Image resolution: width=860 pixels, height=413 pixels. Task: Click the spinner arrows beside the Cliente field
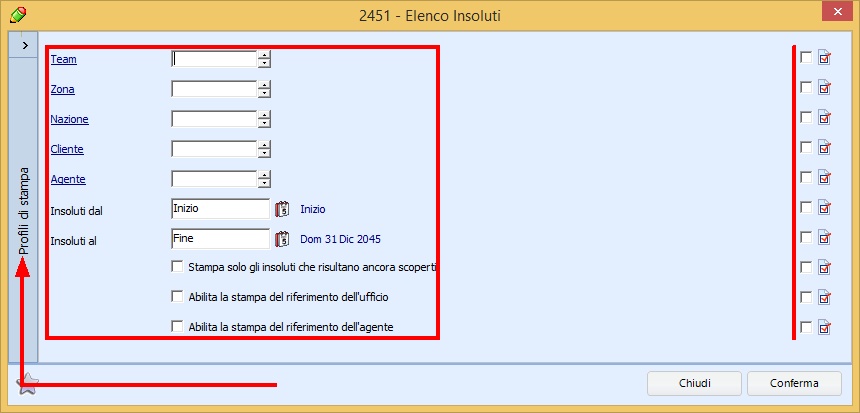[264, 149]
